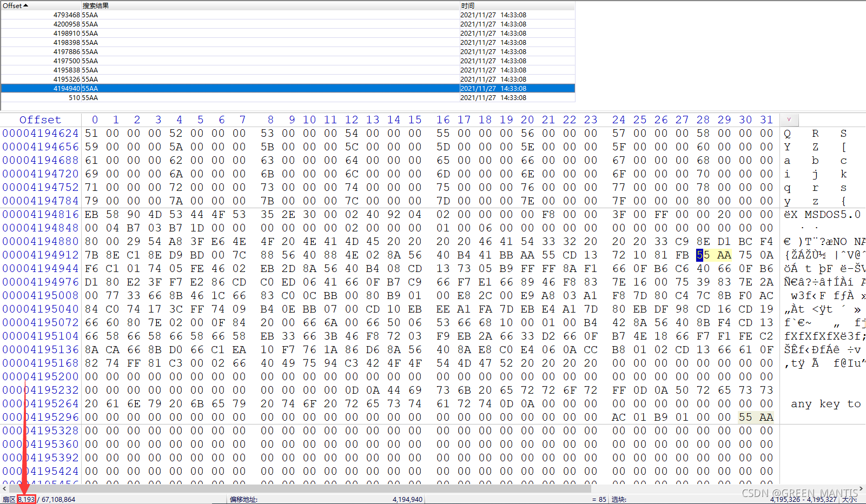Screen dimensions: 866x504
Task: Click offset row 00004195040
Action: 41,309
